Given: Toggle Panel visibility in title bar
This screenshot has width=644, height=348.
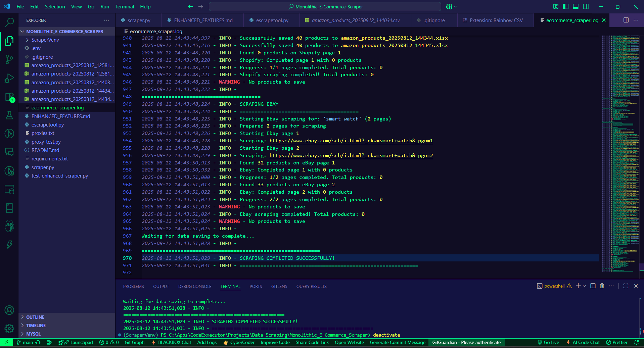Looking at the screenshot, I should (x=576, y=6).
